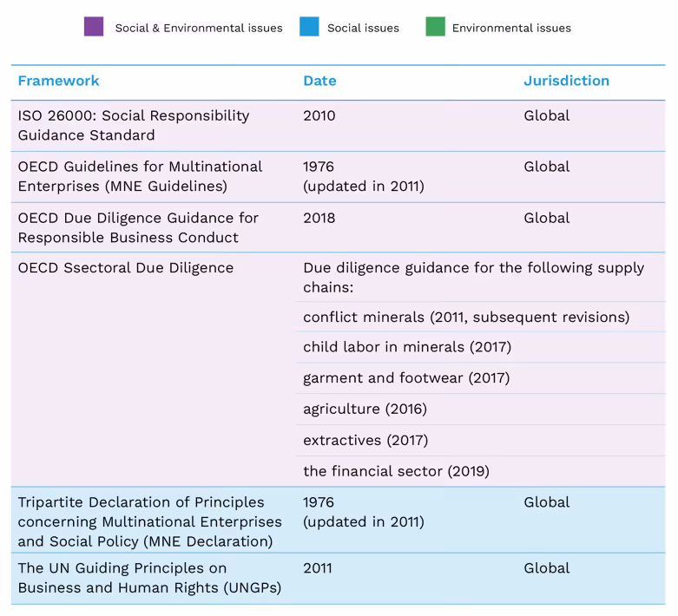
Task: Click the 2018 date cell
Action: (319, 219)
